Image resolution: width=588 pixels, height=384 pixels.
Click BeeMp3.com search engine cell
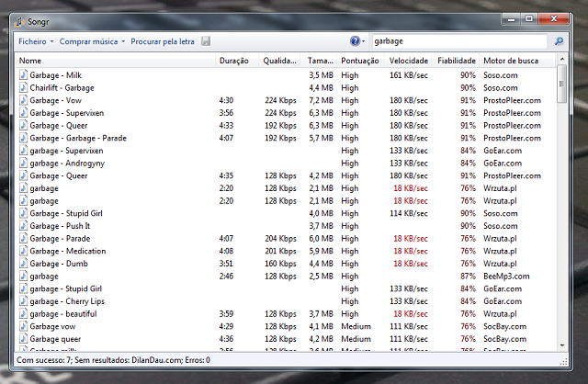click(x=506, y=277)
